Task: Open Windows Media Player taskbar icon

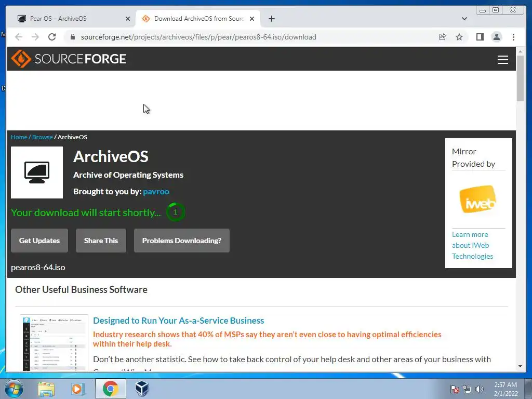Action: click(78, 389)
